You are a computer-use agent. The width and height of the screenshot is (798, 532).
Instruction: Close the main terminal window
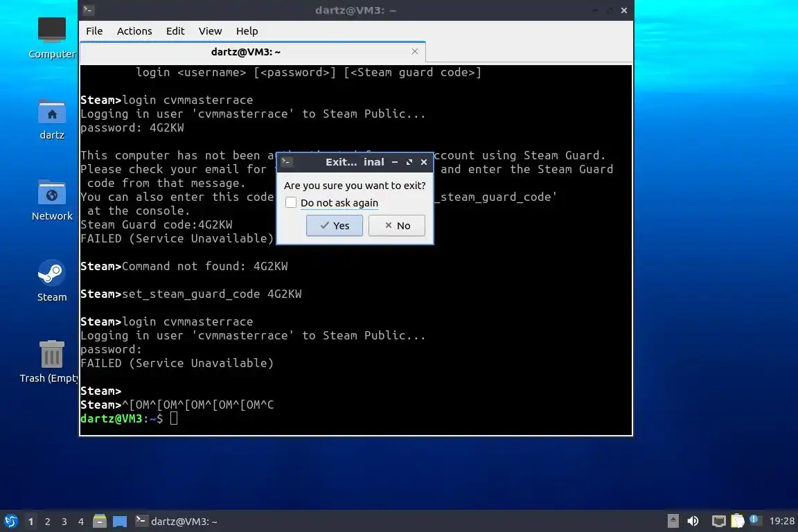pyautogui.click(x=624, y=10)
